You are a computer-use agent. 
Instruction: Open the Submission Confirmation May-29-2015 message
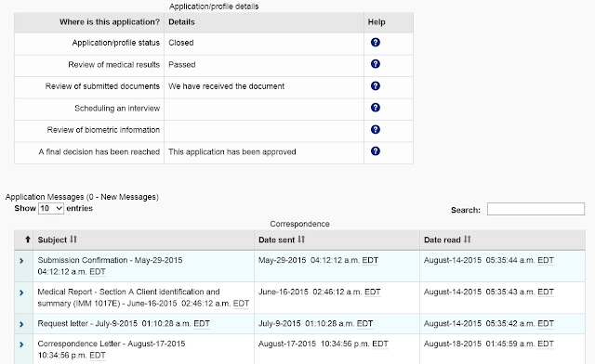click(110, 266)
